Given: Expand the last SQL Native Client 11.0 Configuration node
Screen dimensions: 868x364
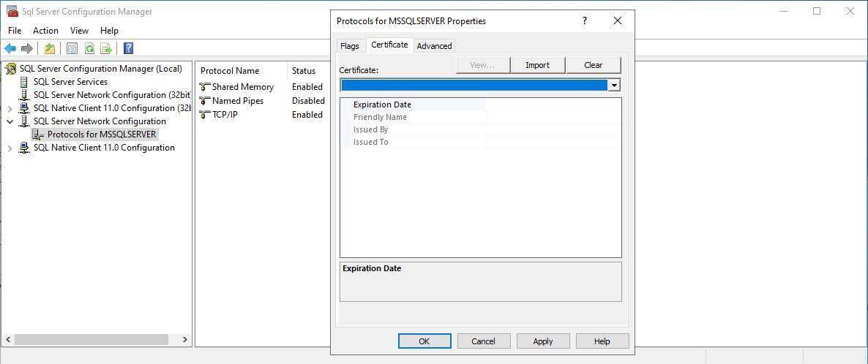Looking at the screenshot, I should click(10, 148).
